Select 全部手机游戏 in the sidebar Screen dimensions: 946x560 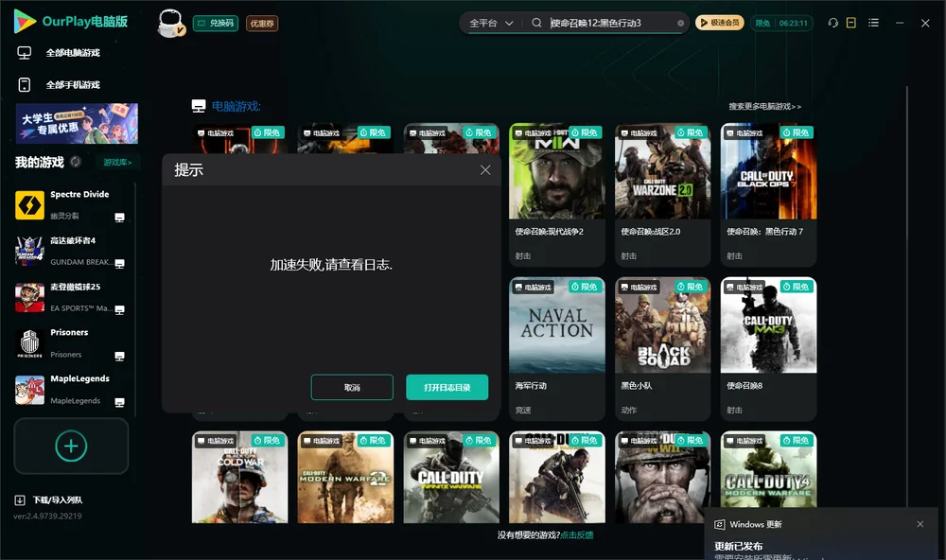pos(73,85)
